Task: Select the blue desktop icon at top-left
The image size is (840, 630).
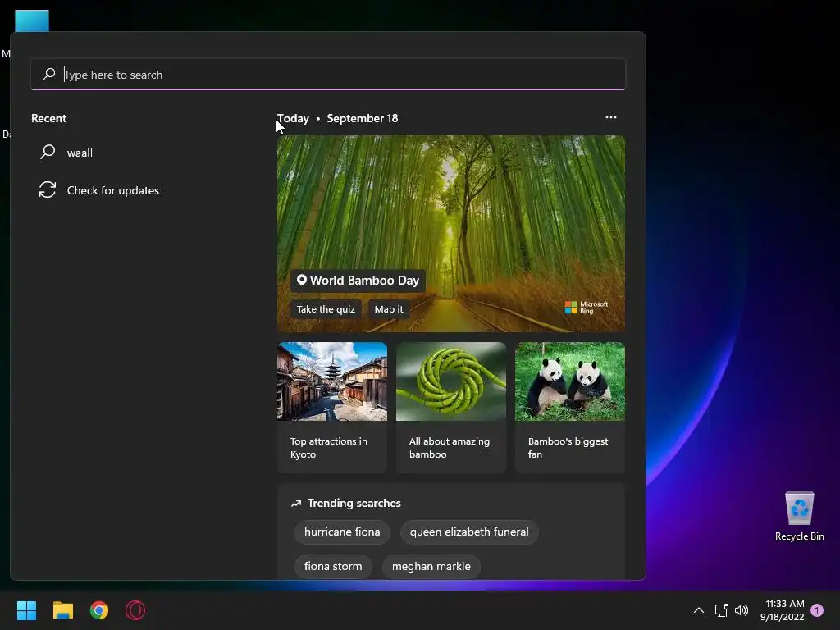Action: [32, 21]
